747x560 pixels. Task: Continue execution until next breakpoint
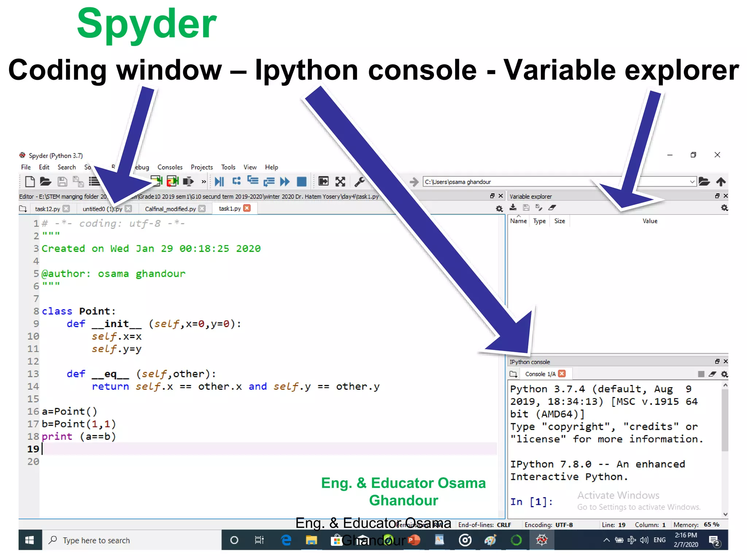(x=285, y=181)
